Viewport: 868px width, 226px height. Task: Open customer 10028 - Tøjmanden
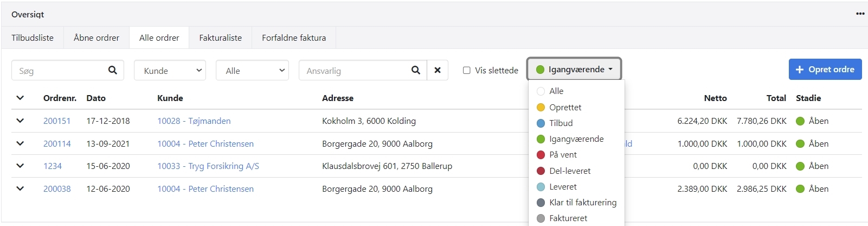pos(194,121)
